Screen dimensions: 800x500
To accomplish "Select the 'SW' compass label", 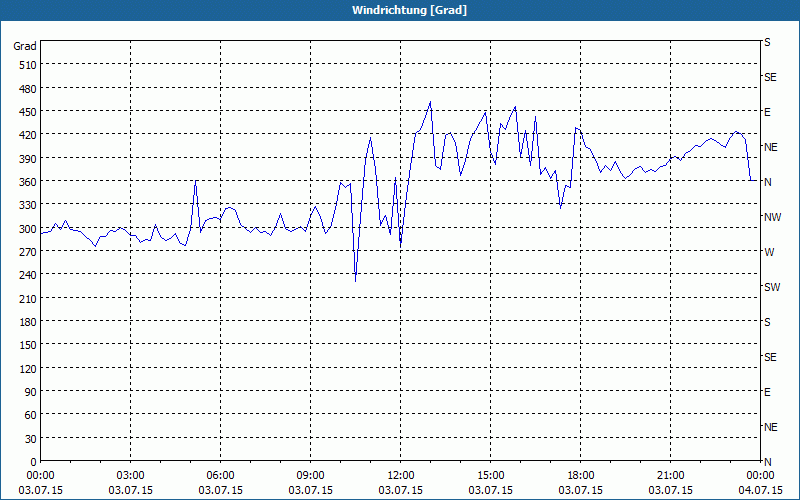I will point(772,287).
